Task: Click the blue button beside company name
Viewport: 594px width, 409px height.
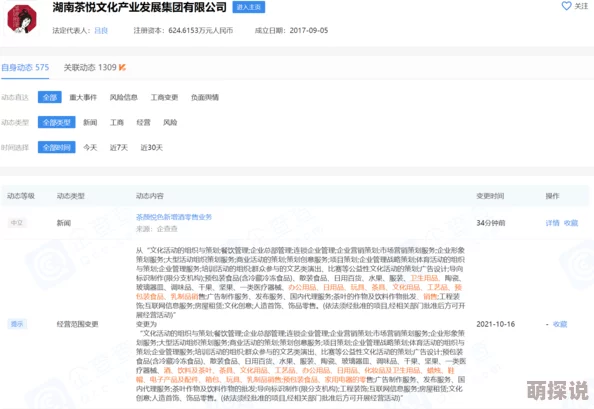Action: [x=249, y=7]
